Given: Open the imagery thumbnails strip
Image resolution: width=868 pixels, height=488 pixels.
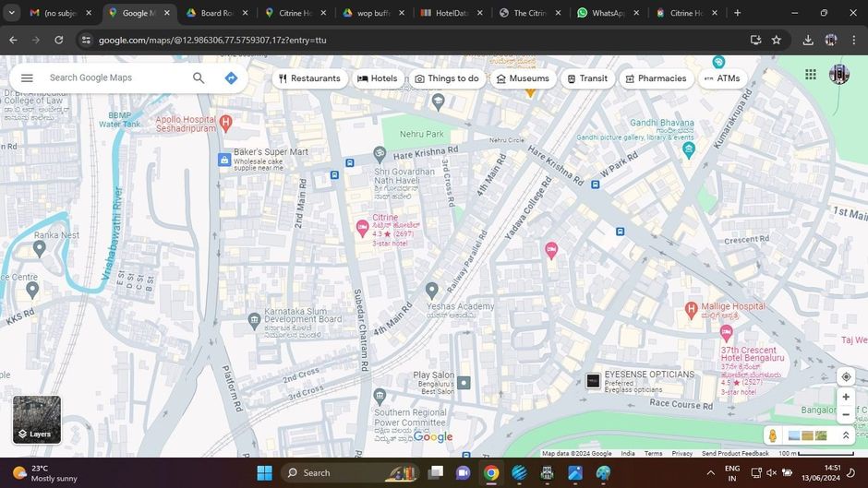Looking at the screenshot, I should pyautogui.click(x=807, y=436).
